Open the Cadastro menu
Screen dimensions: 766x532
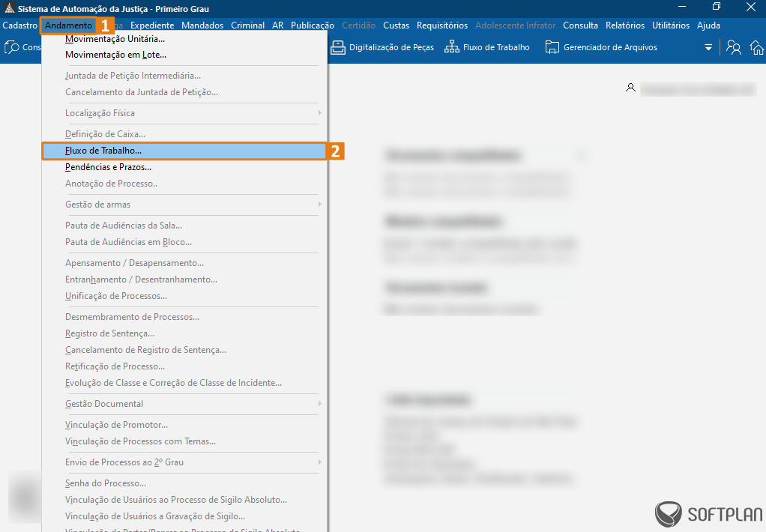[x=19, y=25]
